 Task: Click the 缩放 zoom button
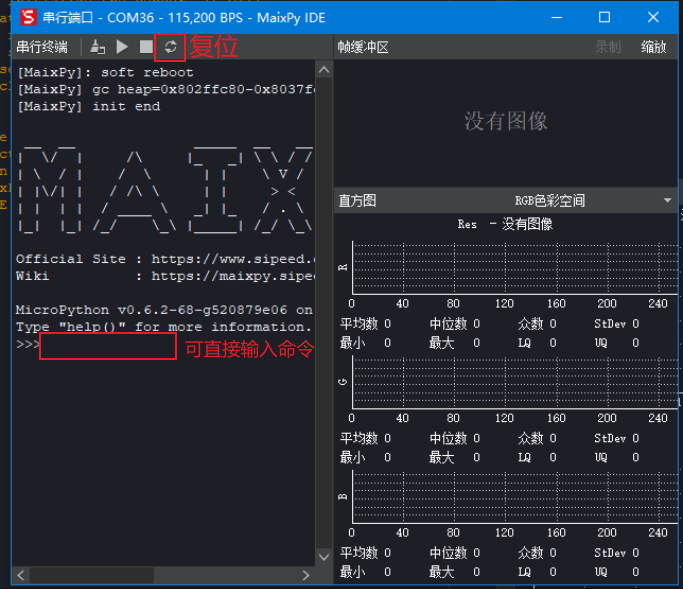[653, 47]
